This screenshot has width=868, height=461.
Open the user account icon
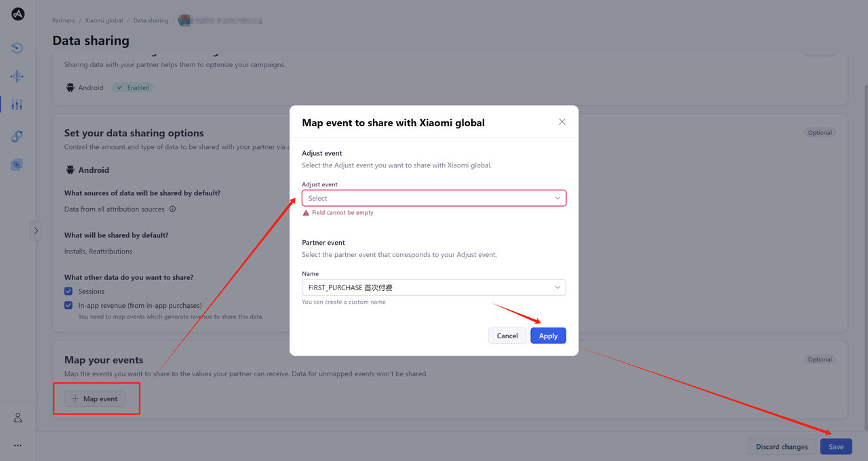point(18,418)
